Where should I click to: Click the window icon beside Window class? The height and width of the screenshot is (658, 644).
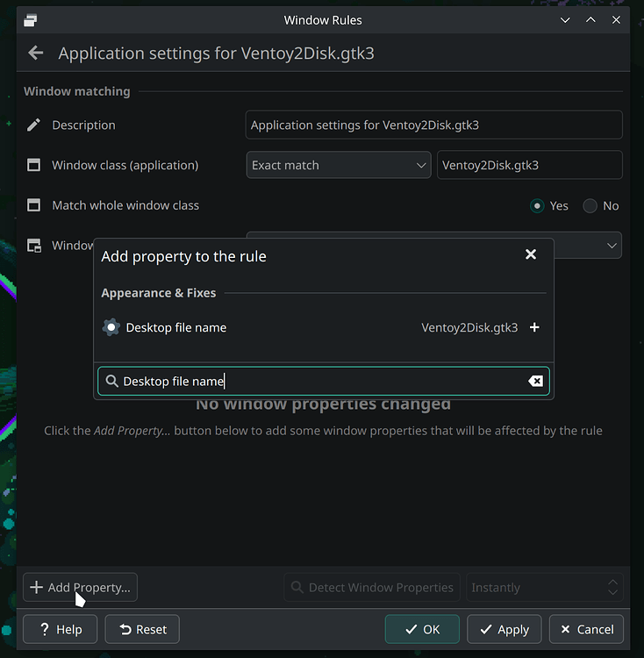click(34, 165)
